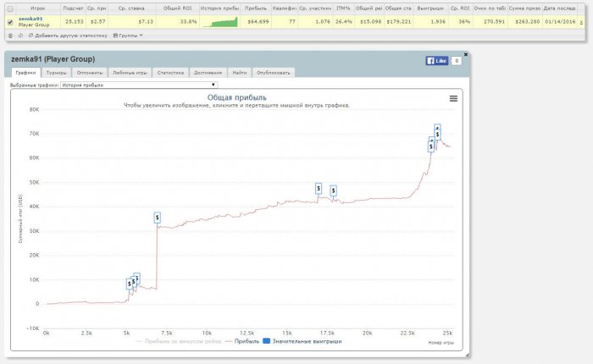This screenshot has width=593, height=364.
Task: Open the Оппоненты tab
Action: point(90,73)
